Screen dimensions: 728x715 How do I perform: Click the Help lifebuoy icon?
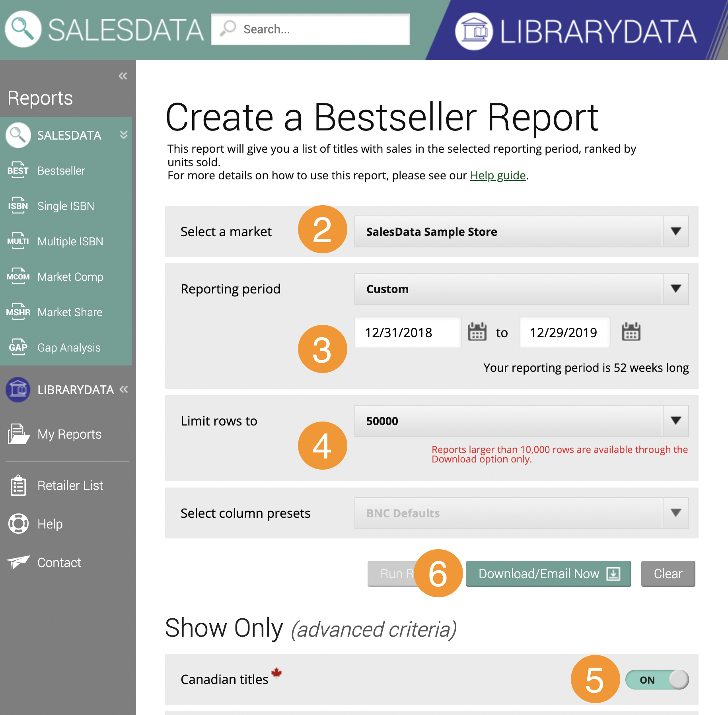coord(18,524)
